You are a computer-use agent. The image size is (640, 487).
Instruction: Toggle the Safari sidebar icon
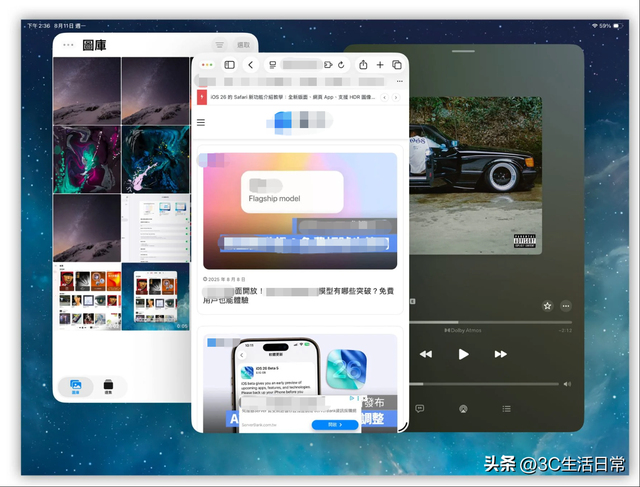pyautogui.click(x=229, y=65)
